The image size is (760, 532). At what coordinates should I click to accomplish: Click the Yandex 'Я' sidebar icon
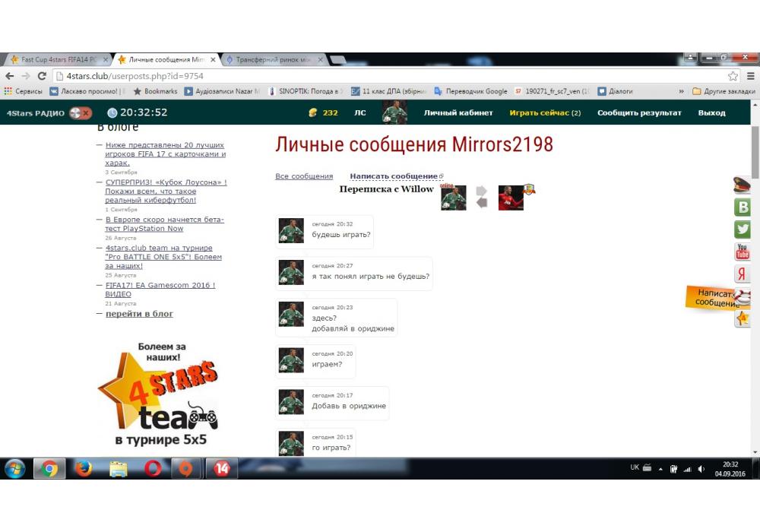coord(743,274)
